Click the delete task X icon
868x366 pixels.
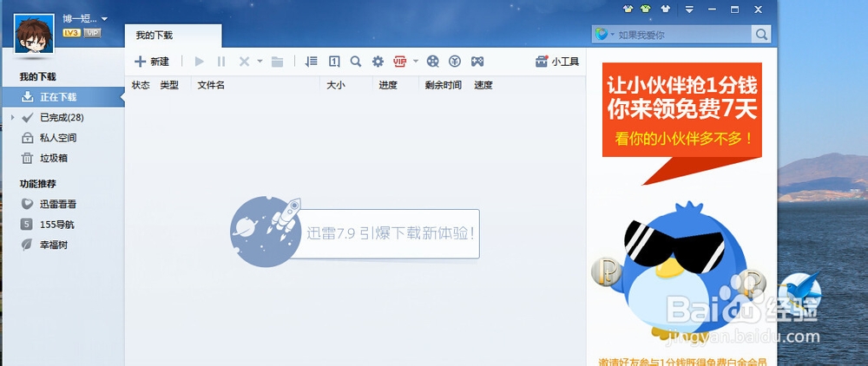pyautogui.click(x=244, y=62)
